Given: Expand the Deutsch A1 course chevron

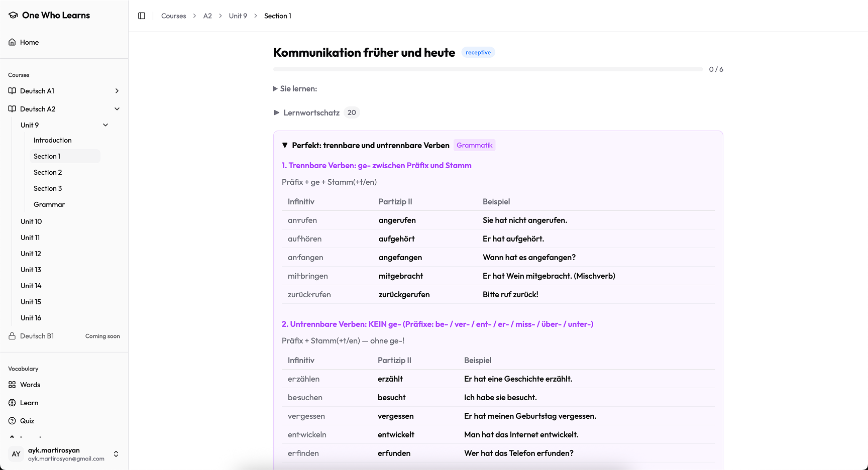Looking at the screenshot, I should tap(117, 91).
